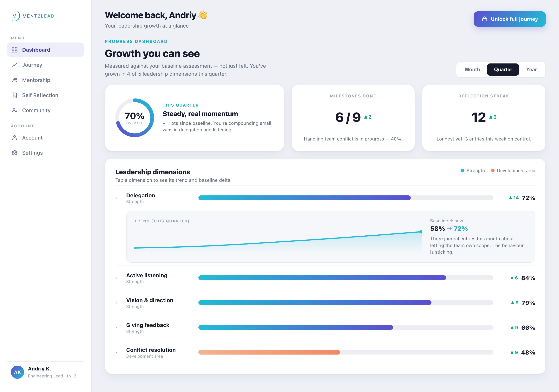The height and width of the screenshot is (392, 559).
Task: Navigate to Community
Action: tap(46, 110)
